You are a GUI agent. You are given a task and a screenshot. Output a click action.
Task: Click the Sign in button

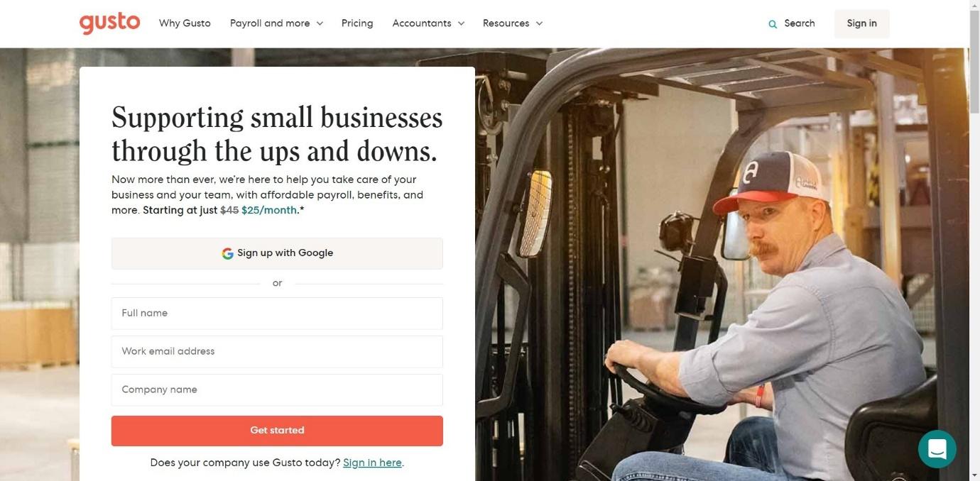click(x=861, y=23)
